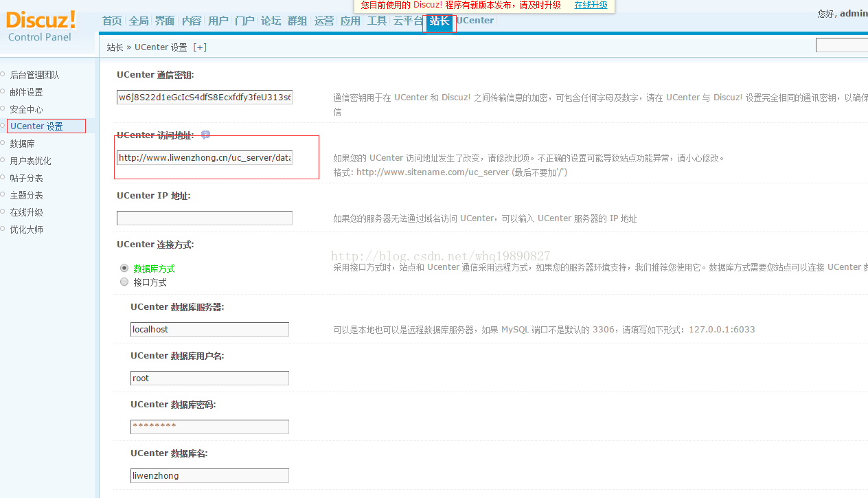868x498 pixels.
Task: Expand the [+] shortcut next to UCenter 设置
Action: [200, 47]
